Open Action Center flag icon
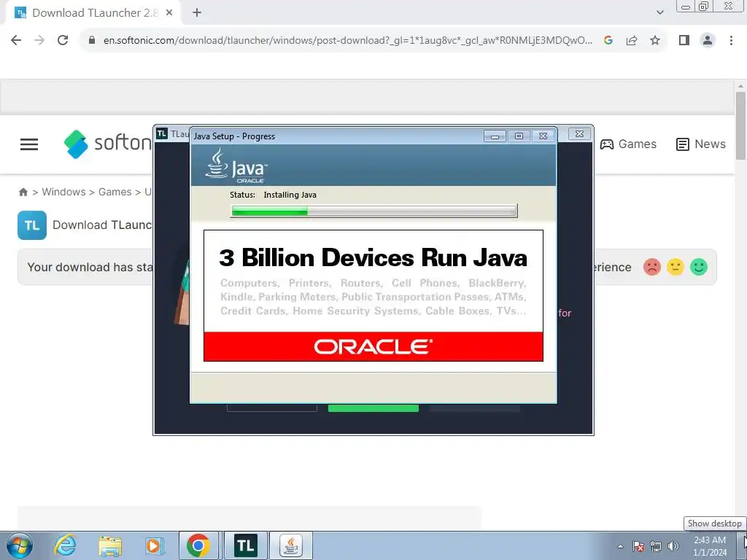This screenshot has height=560, width=747. (638, 546)
